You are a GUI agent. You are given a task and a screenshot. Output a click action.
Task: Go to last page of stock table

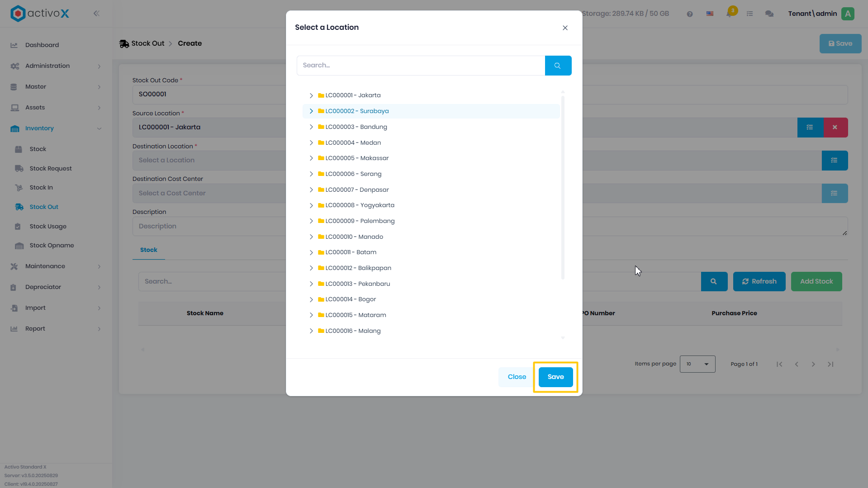(830, 364)
